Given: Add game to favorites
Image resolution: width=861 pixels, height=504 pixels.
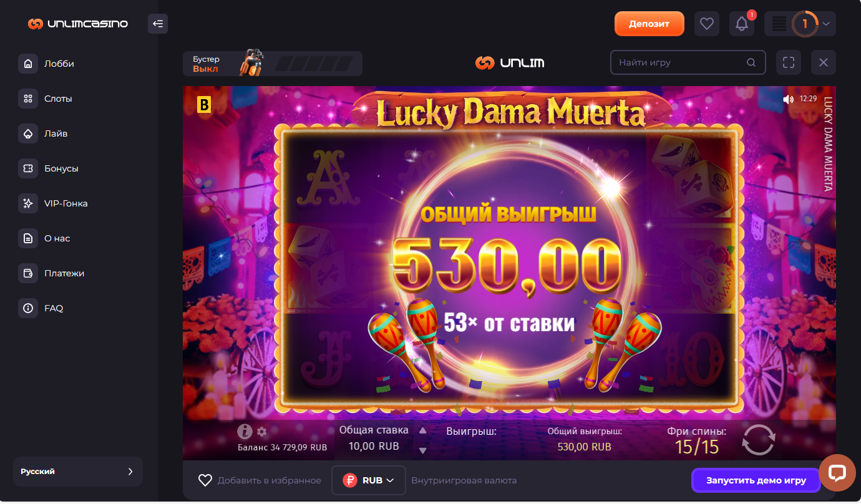Looking at the screenshot, I should [260, 480].
